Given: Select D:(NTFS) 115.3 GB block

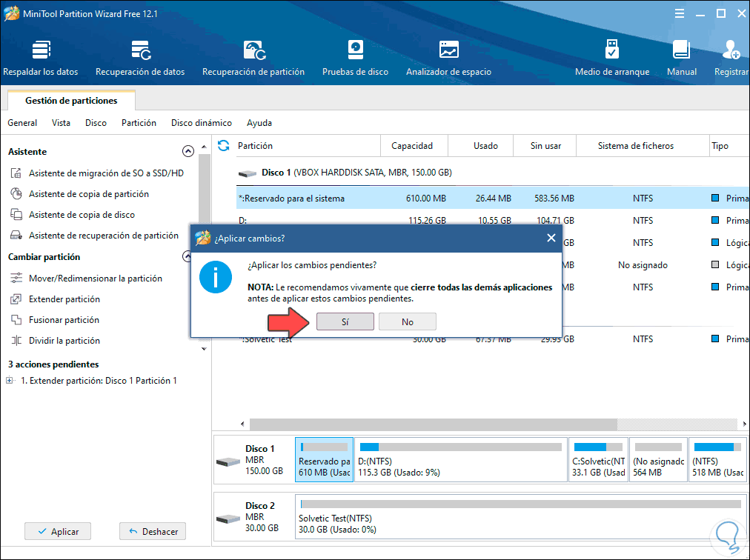Looking at the screenshot, I should tap(461, 459).
